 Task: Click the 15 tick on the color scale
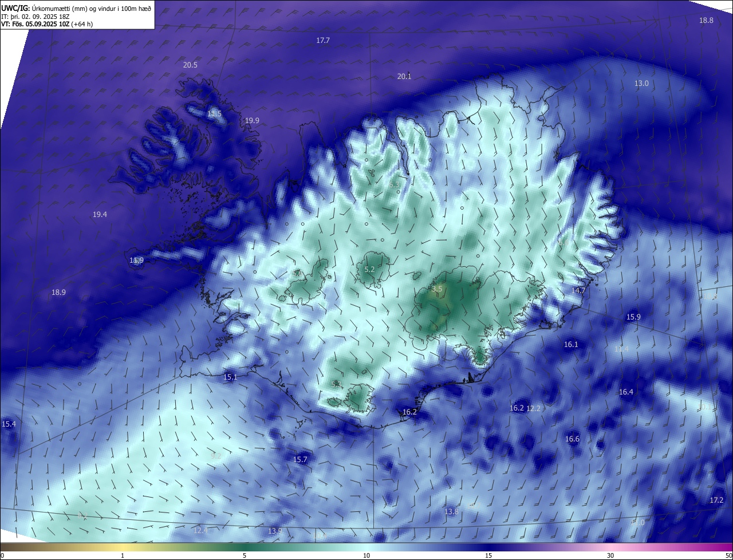pyautogui.click(x=488, y=556)
